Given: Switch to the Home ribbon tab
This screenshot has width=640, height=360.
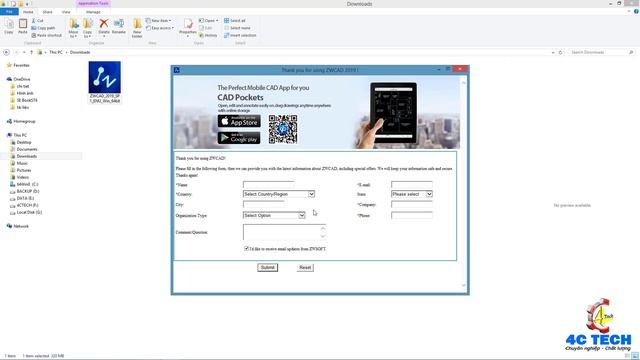Looking at the screenshot, I should tap(28, 12).
